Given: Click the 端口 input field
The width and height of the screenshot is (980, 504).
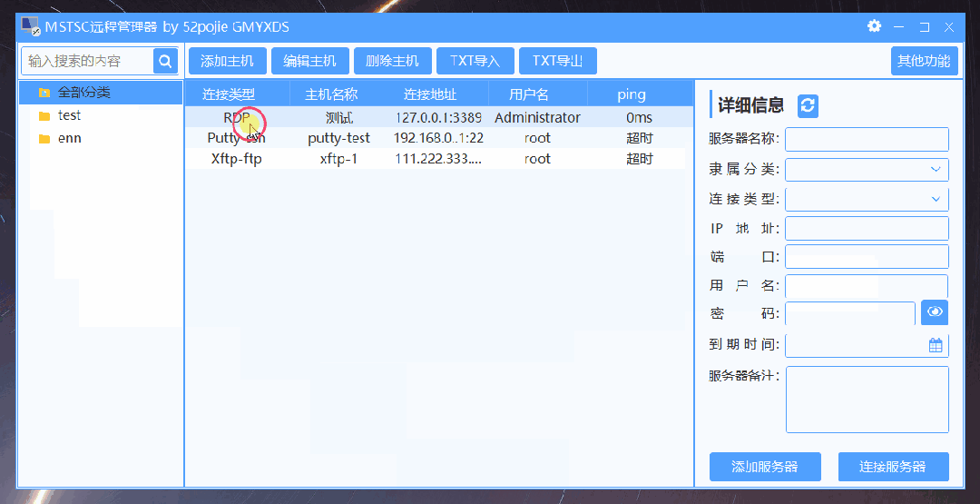Looking at the screenshot, I should point(867,256).
